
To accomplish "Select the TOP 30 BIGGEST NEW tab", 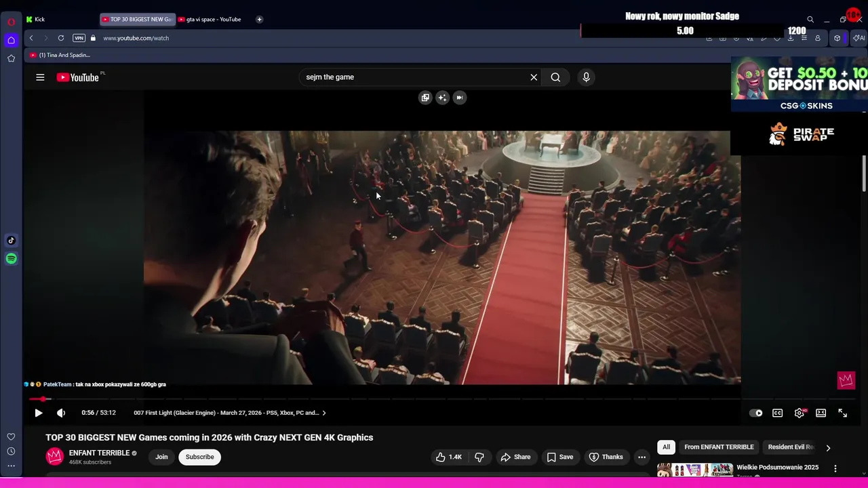I will tap(136, 19).
